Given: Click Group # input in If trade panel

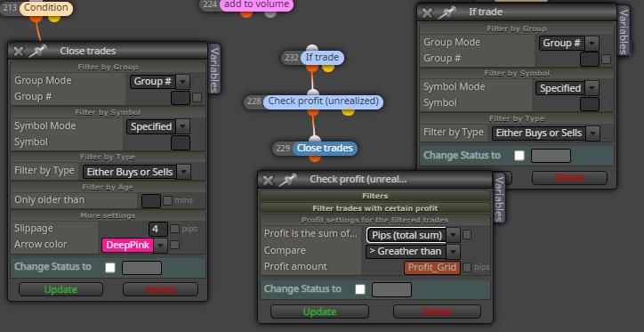Looking at the screenshot, I should tap(590, 60).
